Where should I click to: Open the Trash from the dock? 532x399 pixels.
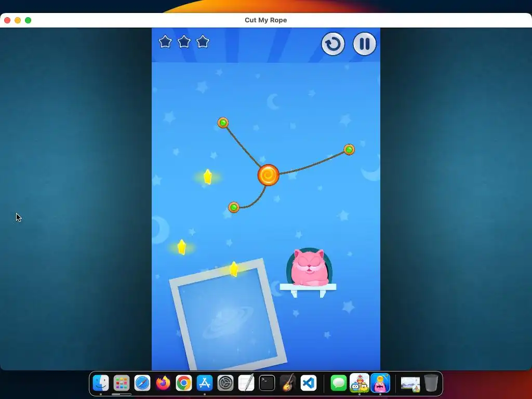click(431, 383)
